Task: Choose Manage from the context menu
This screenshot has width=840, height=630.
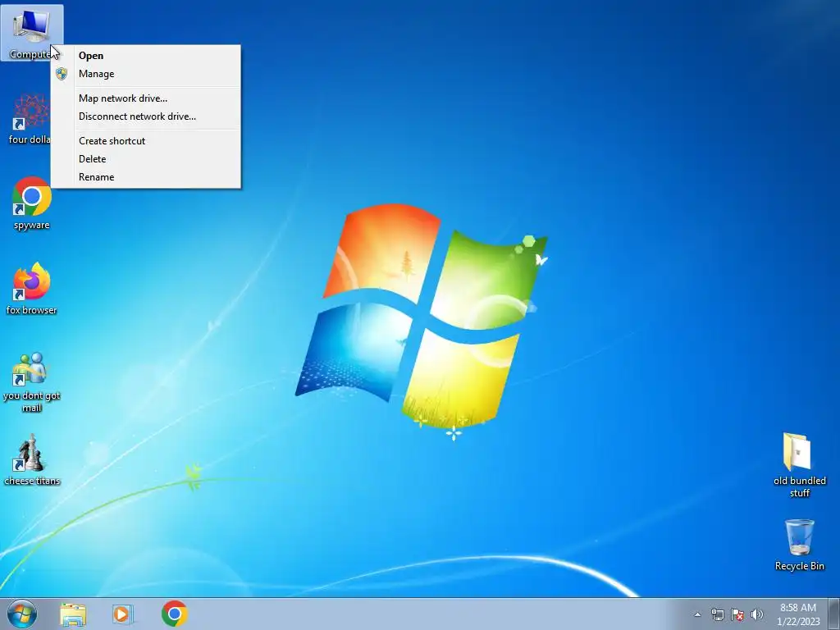Action: tap(146, 74)
